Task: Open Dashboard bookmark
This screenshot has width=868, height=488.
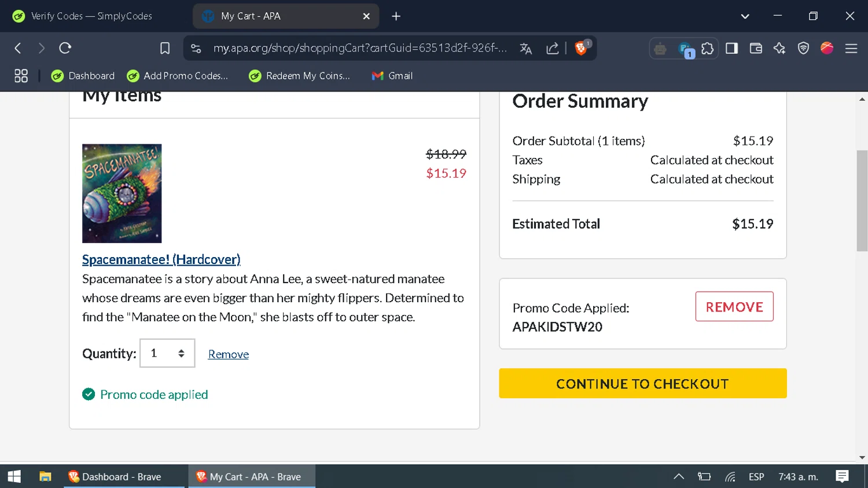Action: point(83,76)
